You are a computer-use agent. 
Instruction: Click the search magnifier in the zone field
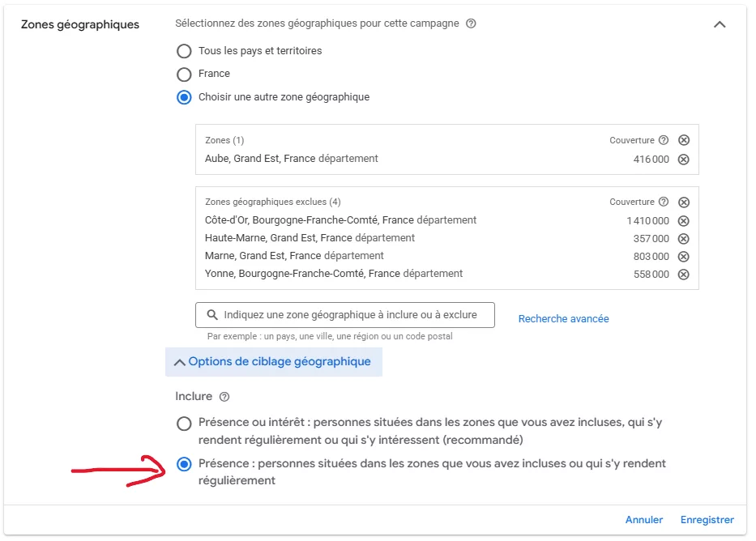pos(211,314)
